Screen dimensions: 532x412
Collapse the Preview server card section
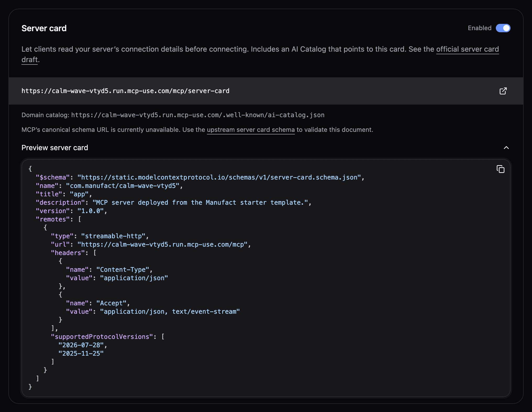pos(506,148)
